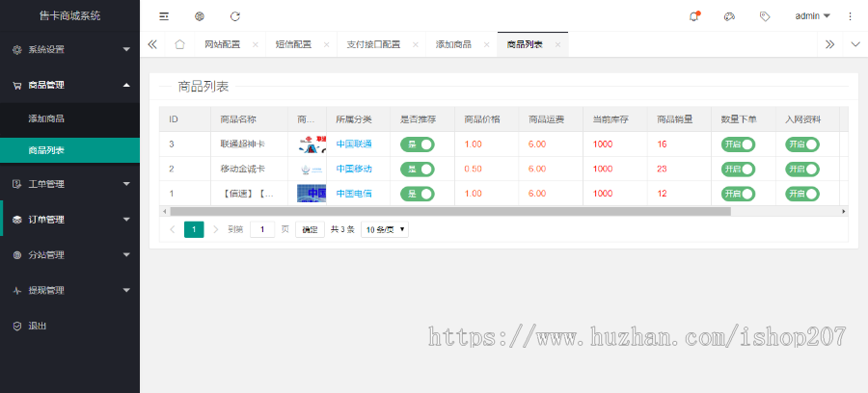Close the 添加商品 tab
The image size is (868, 393).
click(486, 44)
